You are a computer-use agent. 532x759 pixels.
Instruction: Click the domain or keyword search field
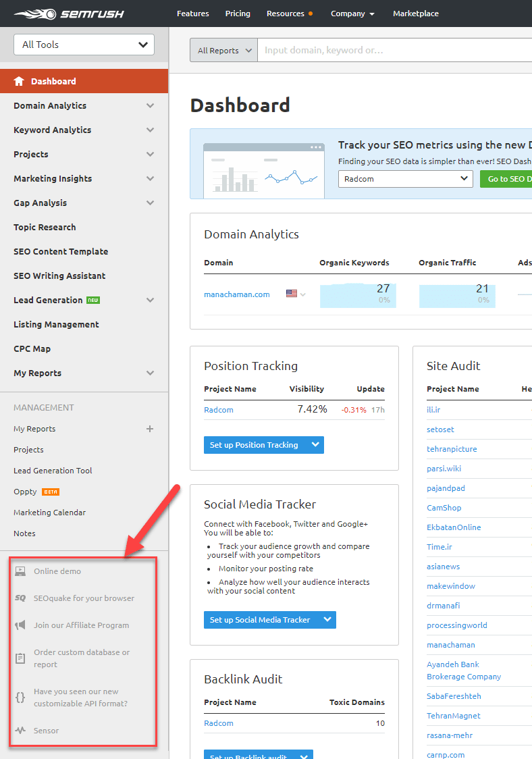[392, 50]
